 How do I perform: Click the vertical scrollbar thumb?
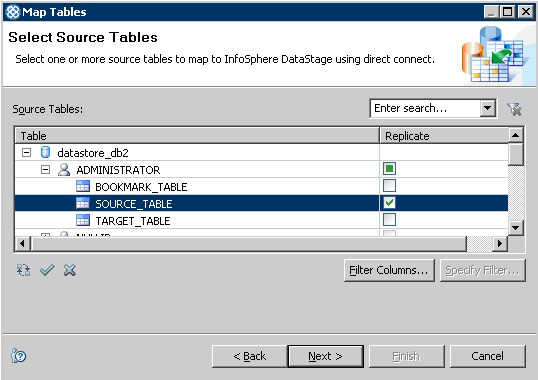tap(515, 154)
